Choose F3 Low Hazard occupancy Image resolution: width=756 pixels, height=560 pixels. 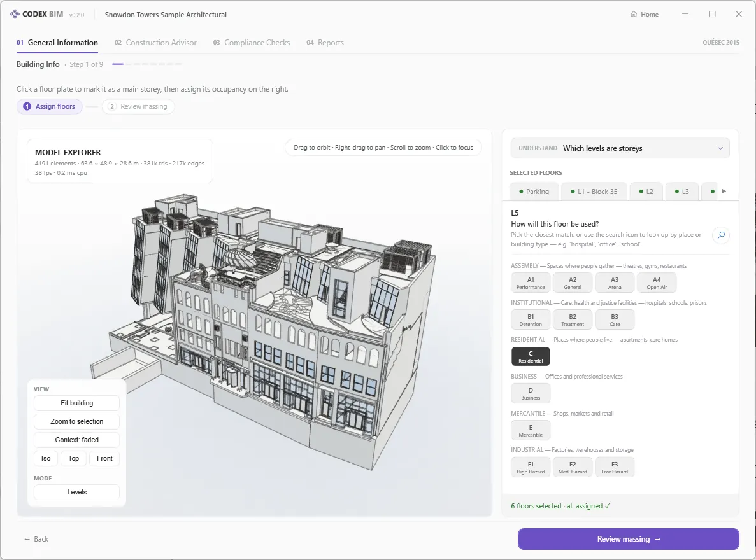614,468
